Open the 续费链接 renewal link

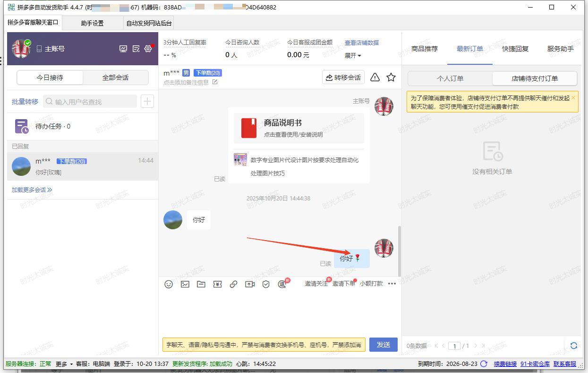coord(505,364)
